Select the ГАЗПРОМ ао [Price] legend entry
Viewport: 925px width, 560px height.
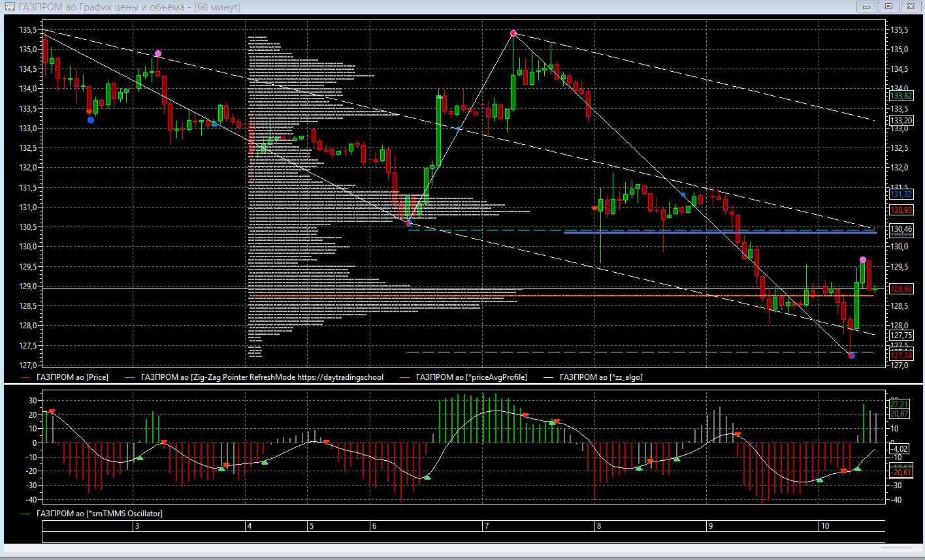[72, 377]
